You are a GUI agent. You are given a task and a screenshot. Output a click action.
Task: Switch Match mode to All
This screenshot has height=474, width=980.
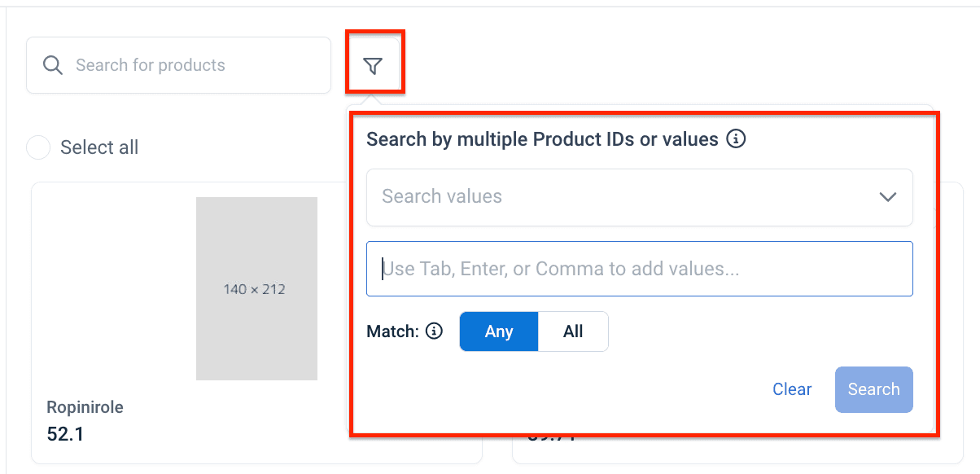pyautogui.click(x=573, y=331)
